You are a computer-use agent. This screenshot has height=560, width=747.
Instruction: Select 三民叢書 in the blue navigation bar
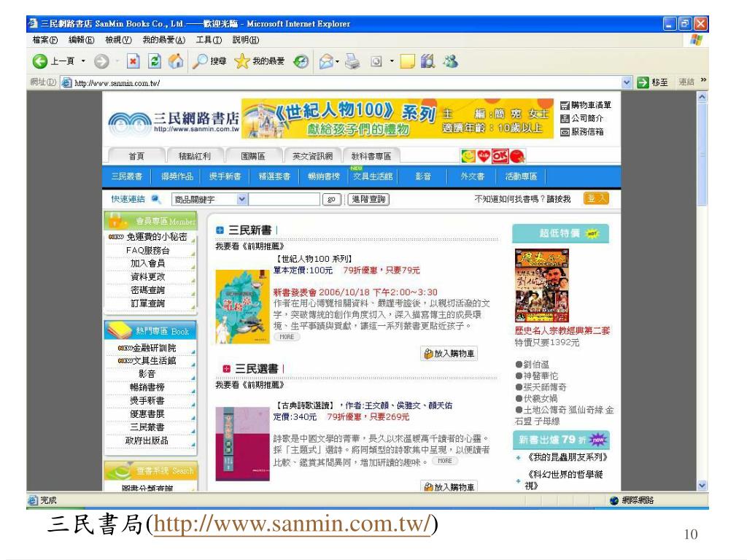coord(127,176)
